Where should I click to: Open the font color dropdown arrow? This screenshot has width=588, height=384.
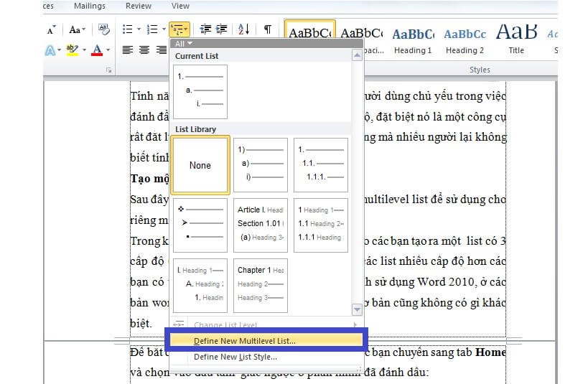click(108, 50)
